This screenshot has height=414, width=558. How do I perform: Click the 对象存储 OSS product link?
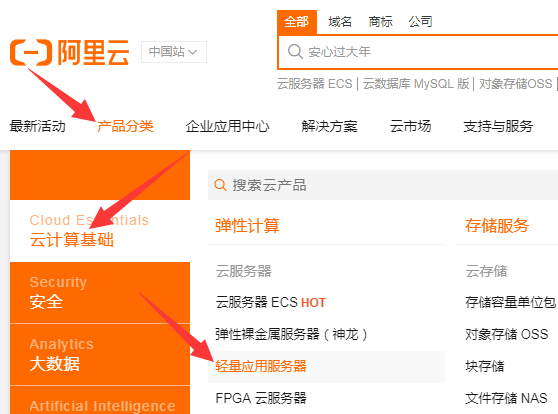(506, 334)
